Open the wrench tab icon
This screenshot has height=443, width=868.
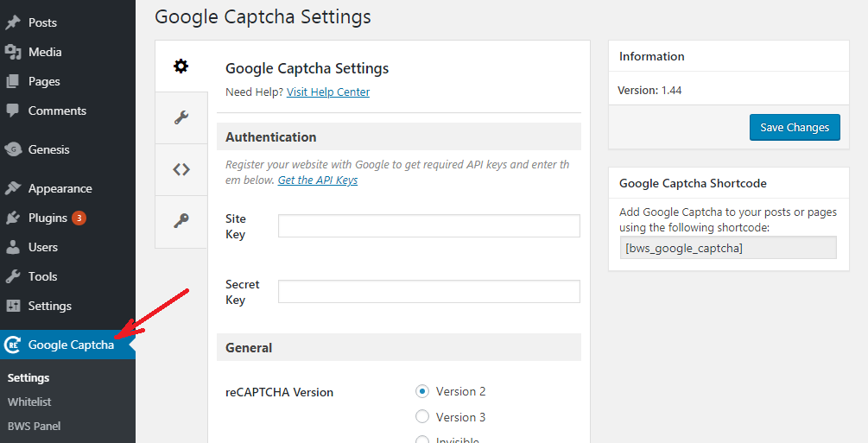point(181,117)
